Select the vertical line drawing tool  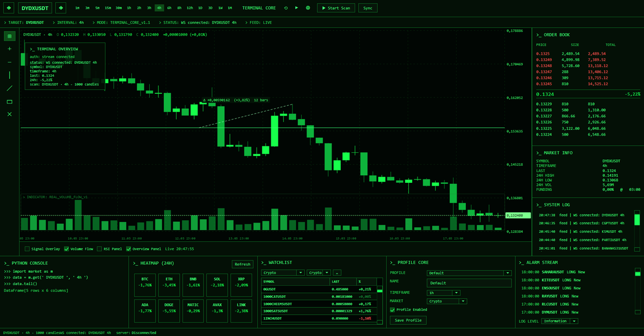(x=9, y=75)
